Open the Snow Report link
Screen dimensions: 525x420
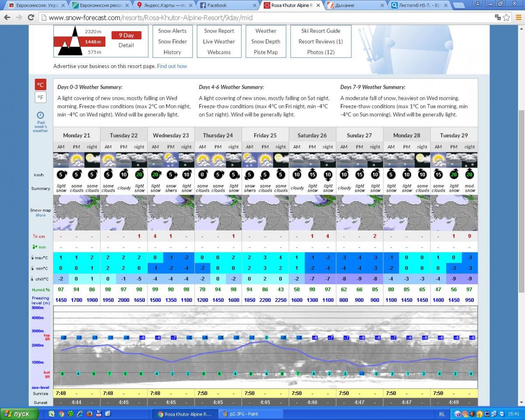pyautogui.click(x=219, y=31)
